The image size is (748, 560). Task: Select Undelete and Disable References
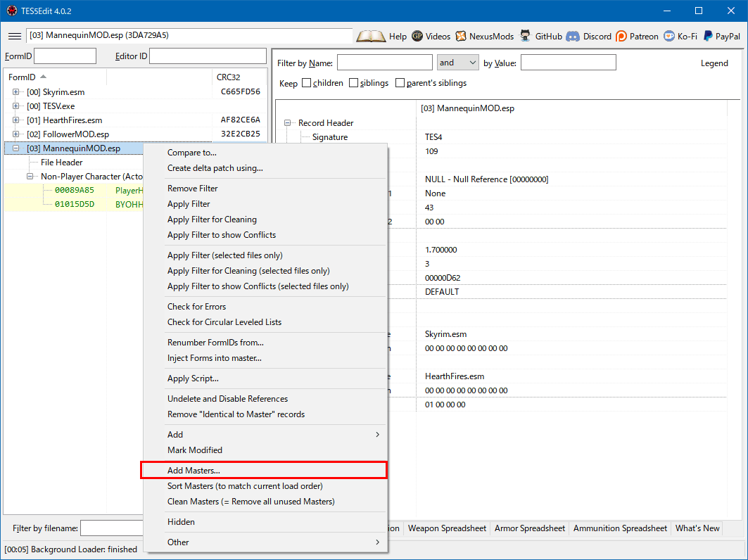coord(266,399)
